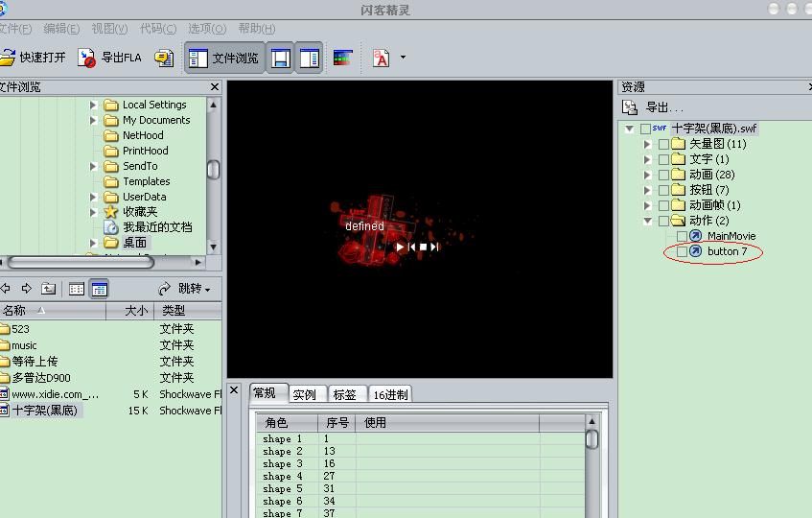Open the 帮助(H) menu

257,29
